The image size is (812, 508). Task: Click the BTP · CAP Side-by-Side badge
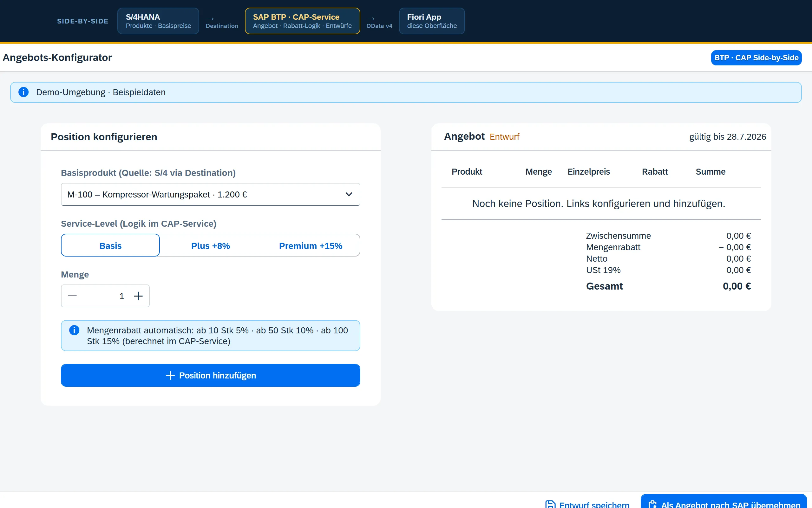(756, 58)
